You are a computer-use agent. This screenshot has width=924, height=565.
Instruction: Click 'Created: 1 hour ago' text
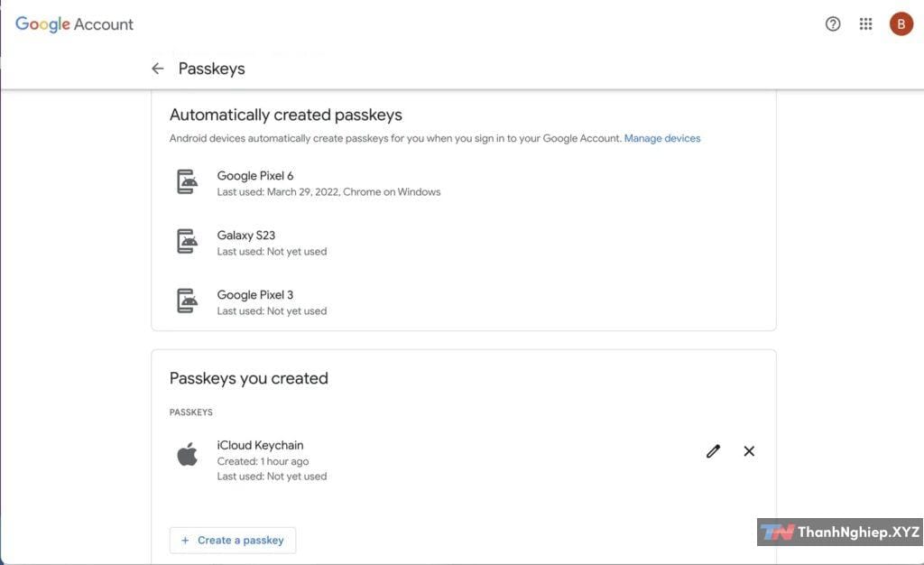pos(263,461)
